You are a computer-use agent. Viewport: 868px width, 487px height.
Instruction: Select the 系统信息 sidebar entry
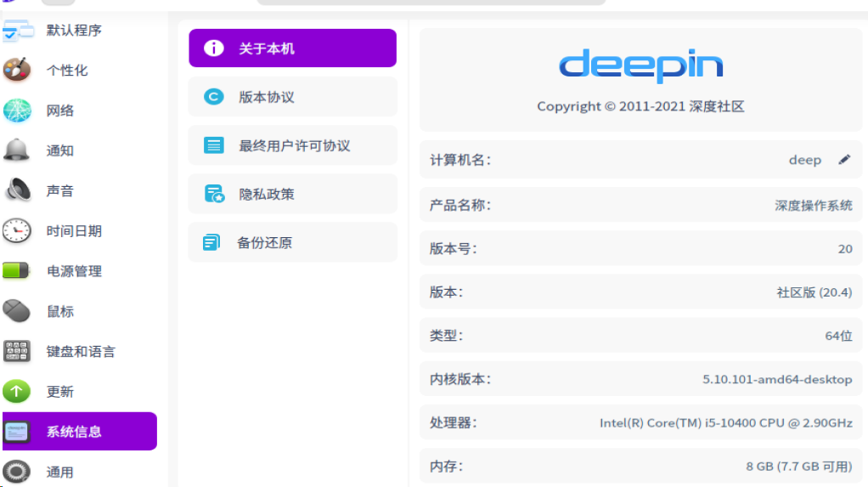[80, 431]
